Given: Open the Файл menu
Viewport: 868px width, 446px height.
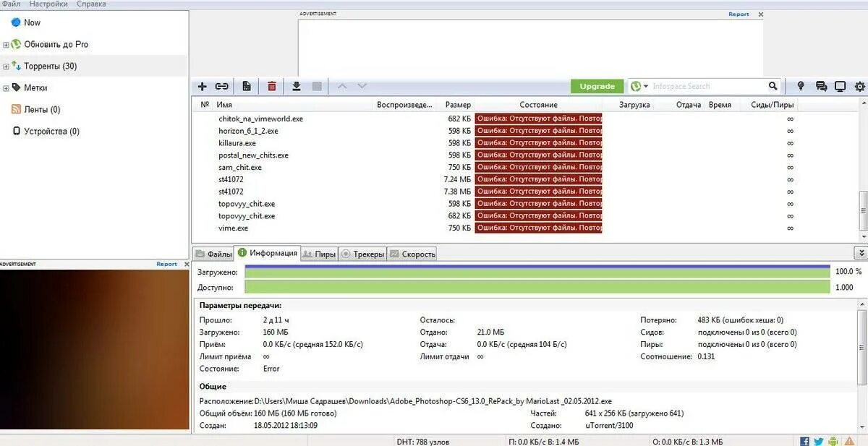Looking at the screenshot, I should [x=11, y=4].
